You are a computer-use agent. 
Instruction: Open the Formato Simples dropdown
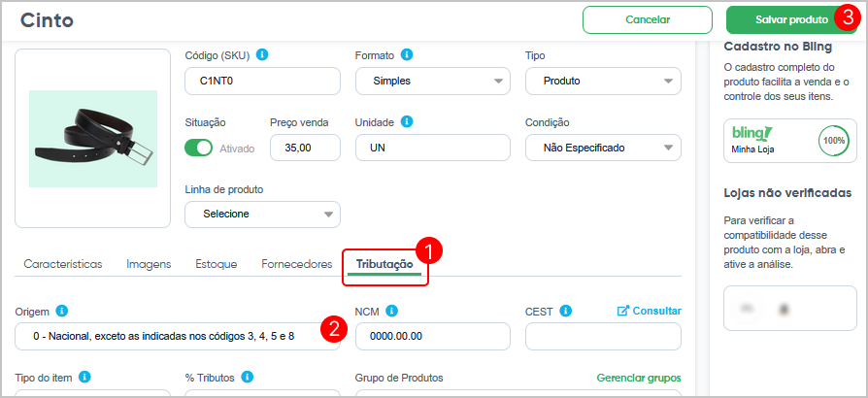(x=432, y=81)
